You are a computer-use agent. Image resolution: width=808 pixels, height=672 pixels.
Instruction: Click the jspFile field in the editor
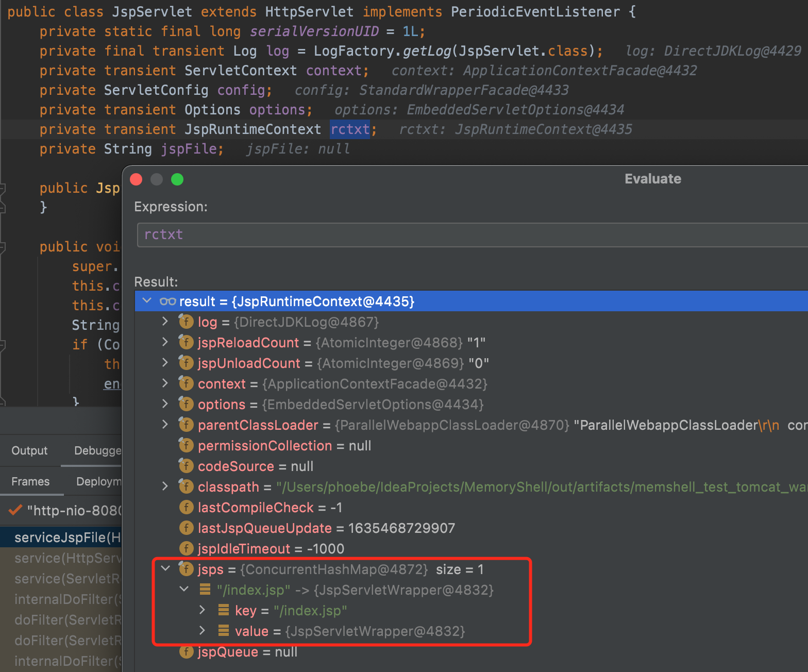(189, 149)
